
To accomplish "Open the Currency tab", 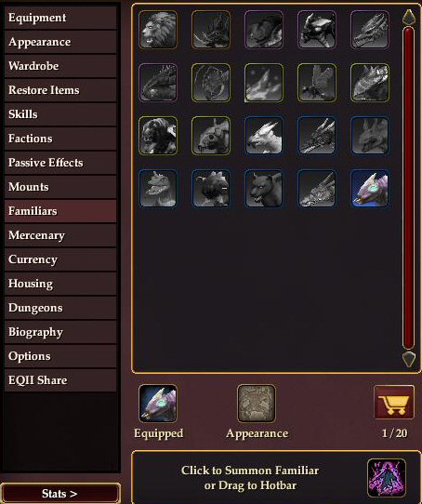I will [x=60, y=259].
